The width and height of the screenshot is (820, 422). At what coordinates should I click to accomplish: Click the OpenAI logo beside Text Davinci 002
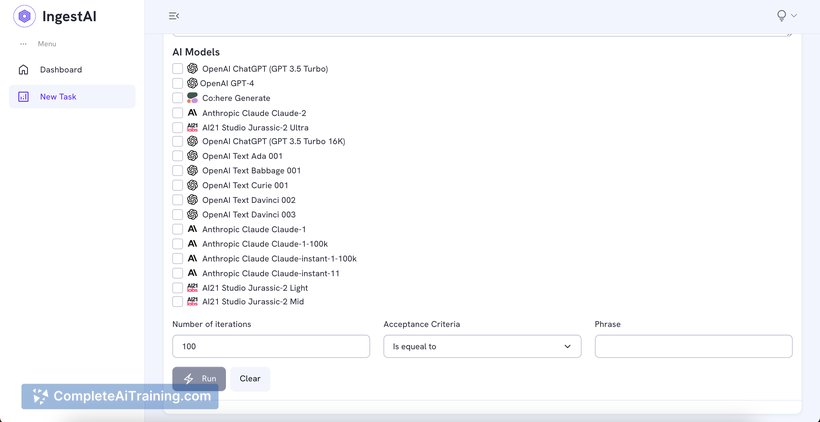pyautogui.click(x=192, y=200)
